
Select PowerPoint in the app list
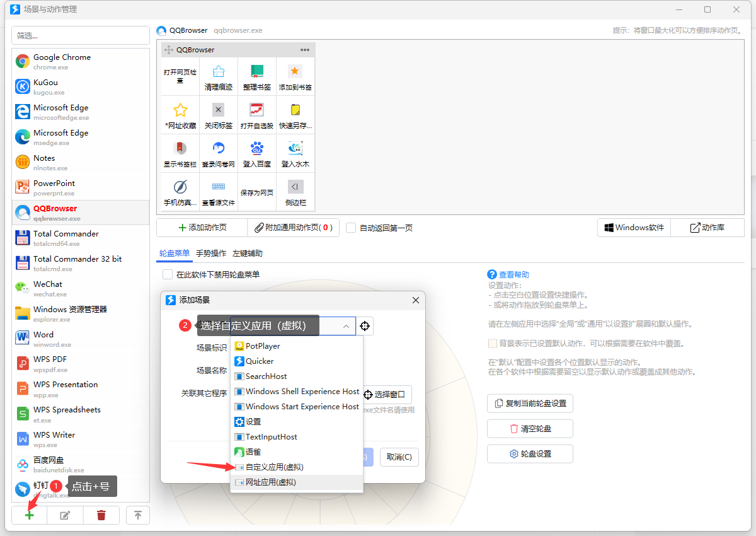[x=81, y=187]
